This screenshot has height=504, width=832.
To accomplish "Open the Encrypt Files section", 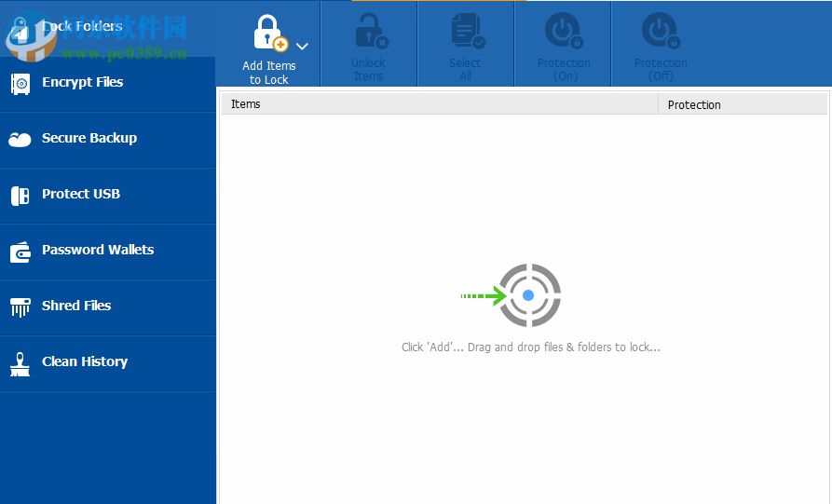I will pyautogui.click(x=108, y=84).
